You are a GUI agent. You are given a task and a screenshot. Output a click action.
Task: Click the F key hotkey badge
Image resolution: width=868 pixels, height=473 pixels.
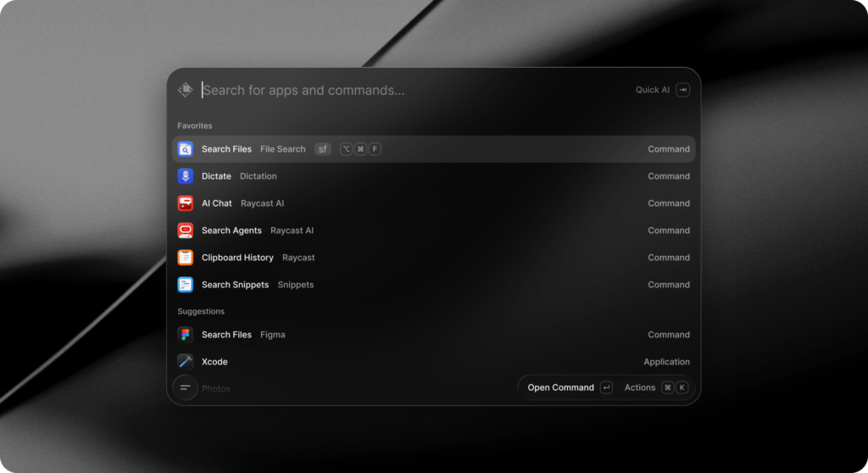[375, 149]
